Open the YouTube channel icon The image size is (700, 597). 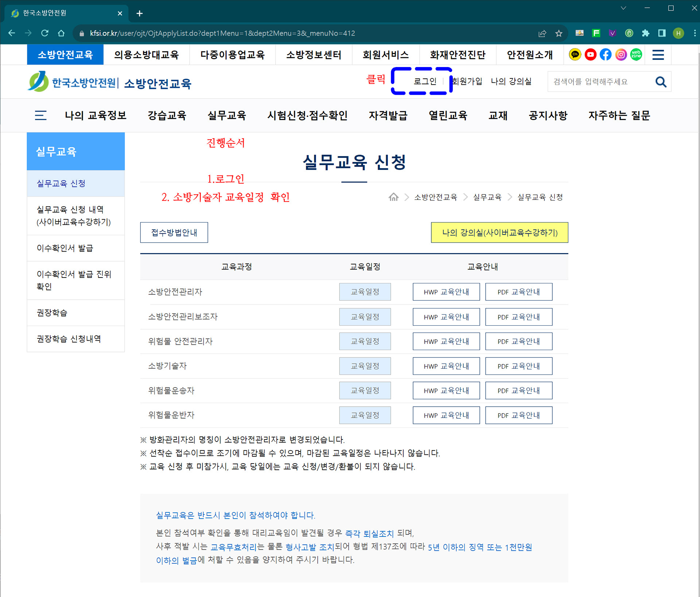(x=590, y=55)
